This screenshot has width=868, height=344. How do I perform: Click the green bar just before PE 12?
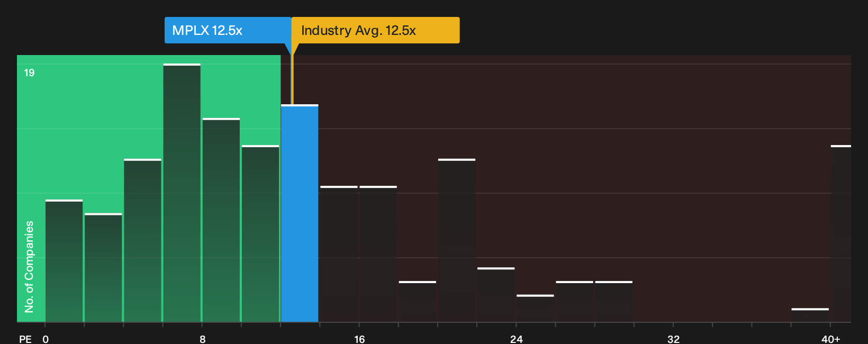260,233
